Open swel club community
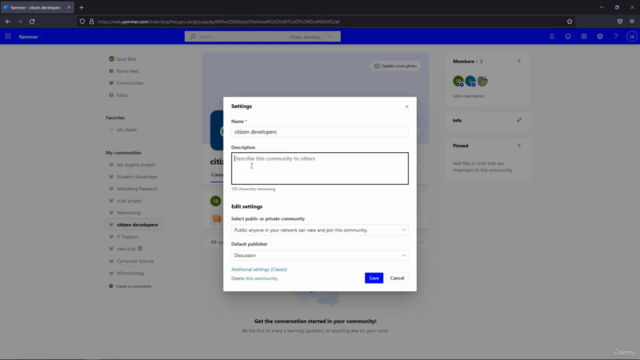640x360 pixels. [x=126, y=249]
